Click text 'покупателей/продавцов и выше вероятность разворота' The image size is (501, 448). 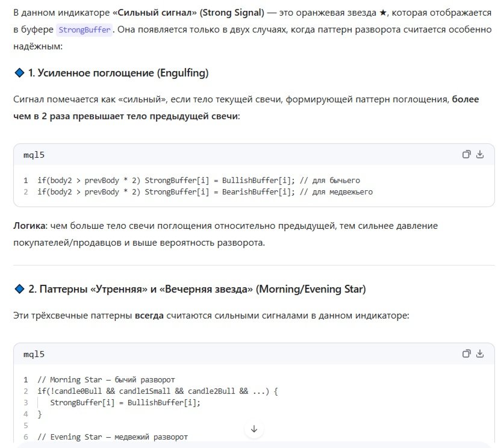(x=139, y=243)
